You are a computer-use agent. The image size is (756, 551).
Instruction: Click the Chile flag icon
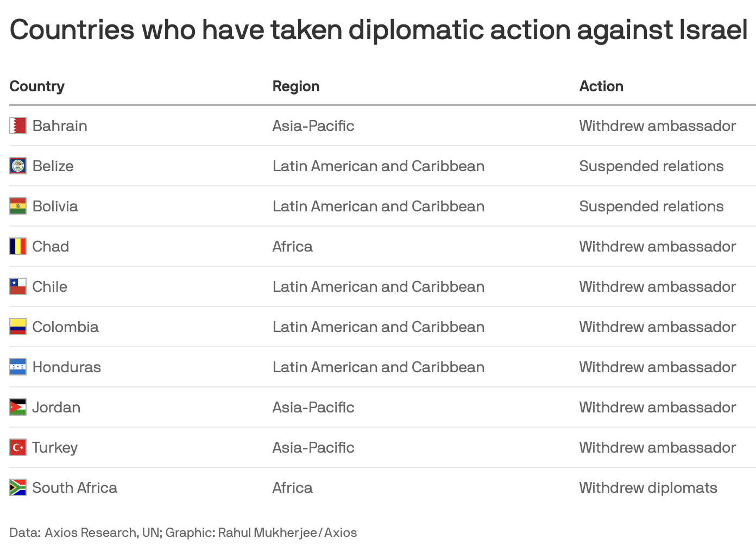pyautogui.click(x=18, y=286)
